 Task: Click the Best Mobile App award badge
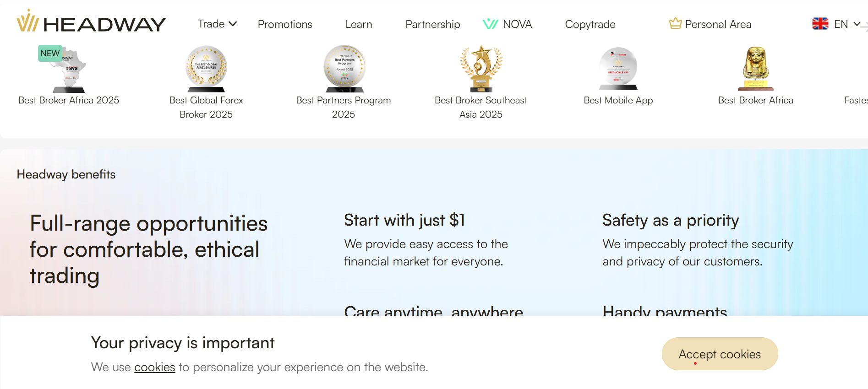618,69
